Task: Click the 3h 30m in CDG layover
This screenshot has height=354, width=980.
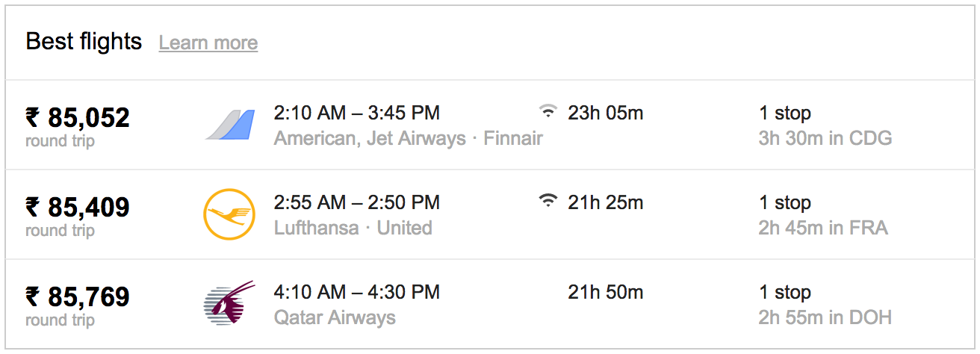Action: coord(825,138)
